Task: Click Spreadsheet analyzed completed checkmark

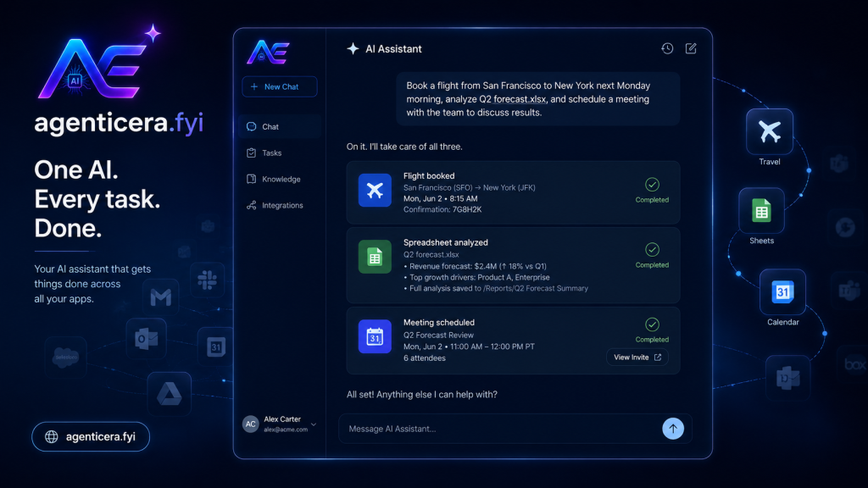Action: tap(652, 250)
